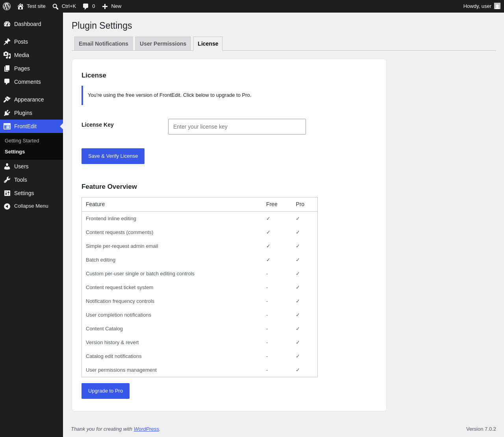Click the free version notice text
The image size is (504, 437).
tap(169, 95)
